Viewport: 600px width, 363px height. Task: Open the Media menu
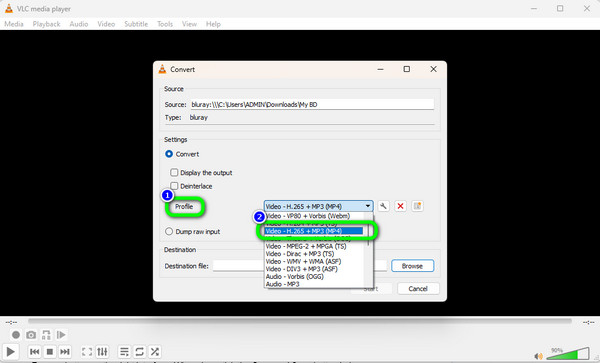tap(14, 24)
